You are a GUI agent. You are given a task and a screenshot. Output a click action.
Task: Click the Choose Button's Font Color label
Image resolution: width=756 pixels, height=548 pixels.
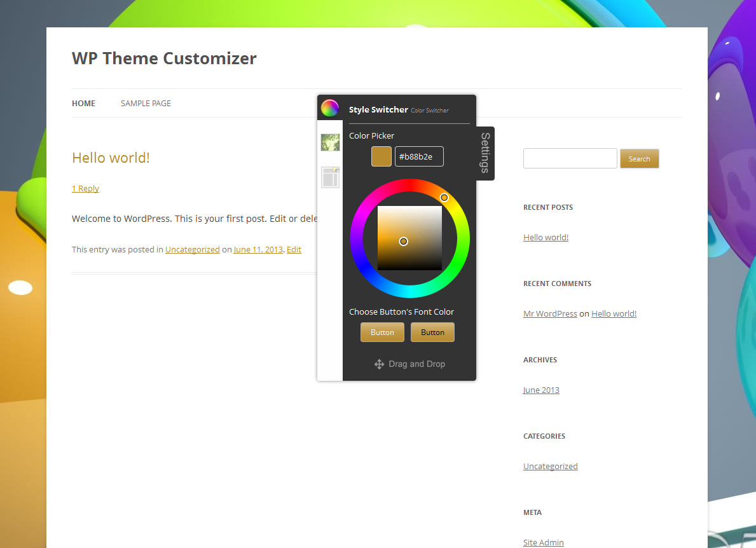click(x=401, y=312)
